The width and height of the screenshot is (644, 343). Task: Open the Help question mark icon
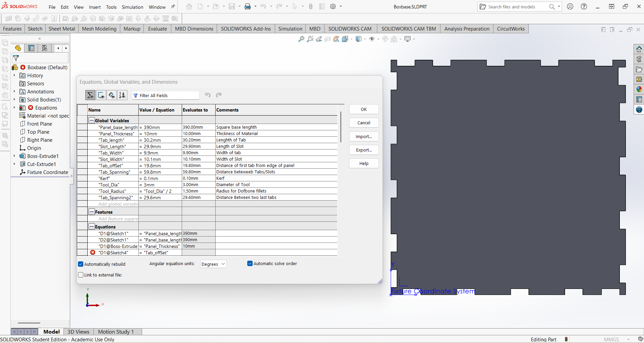(584, 6)
